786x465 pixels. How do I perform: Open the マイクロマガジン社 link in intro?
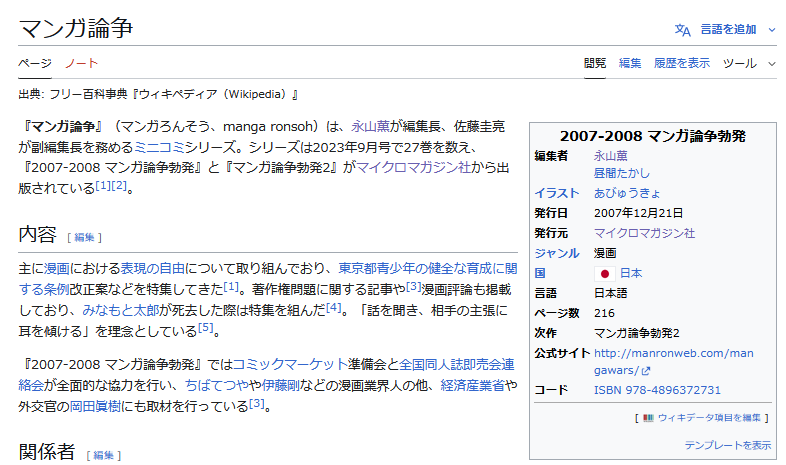point(413,167)
